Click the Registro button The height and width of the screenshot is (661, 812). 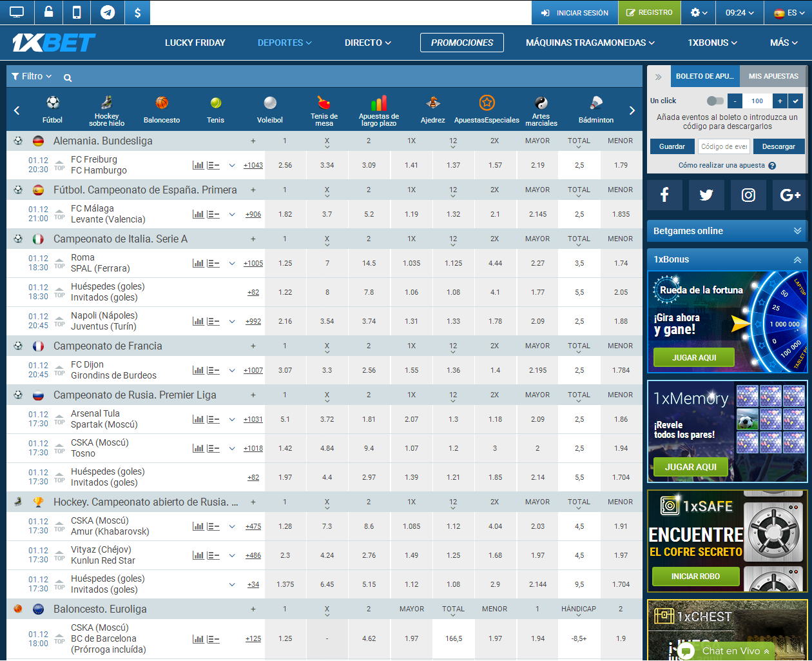(650, 13)
